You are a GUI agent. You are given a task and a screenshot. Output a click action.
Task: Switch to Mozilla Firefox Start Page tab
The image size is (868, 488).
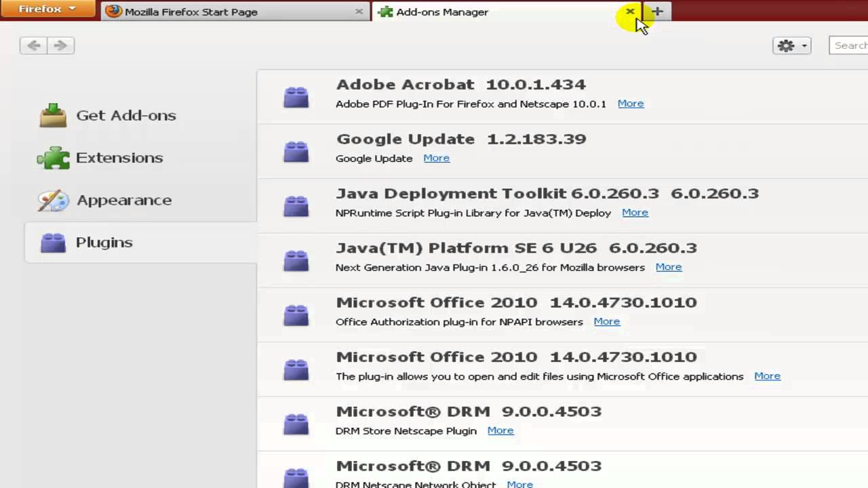point(235,12)
